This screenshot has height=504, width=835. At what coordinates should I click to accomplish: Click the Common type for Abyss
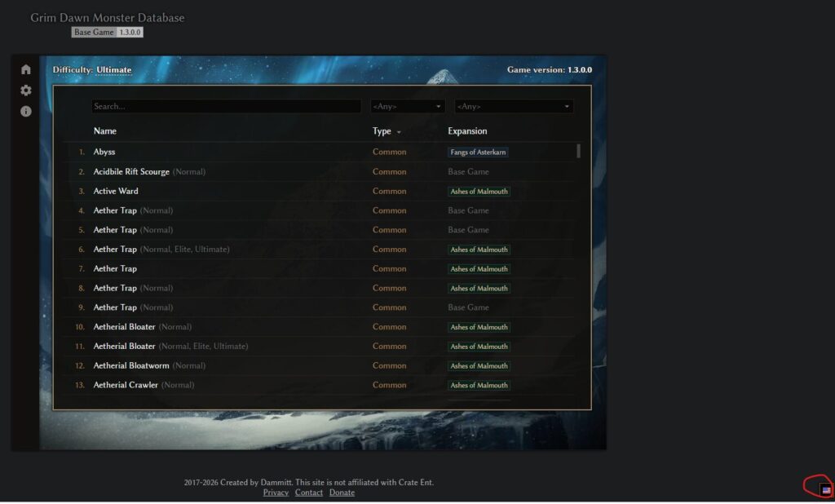pos(389,152)
